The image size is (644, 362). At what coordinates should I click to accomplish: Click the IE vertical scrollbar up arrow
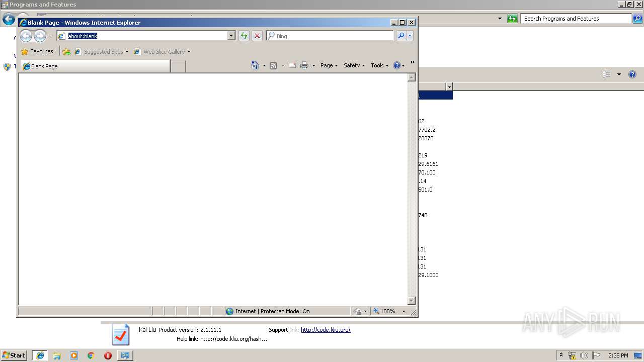411,77
